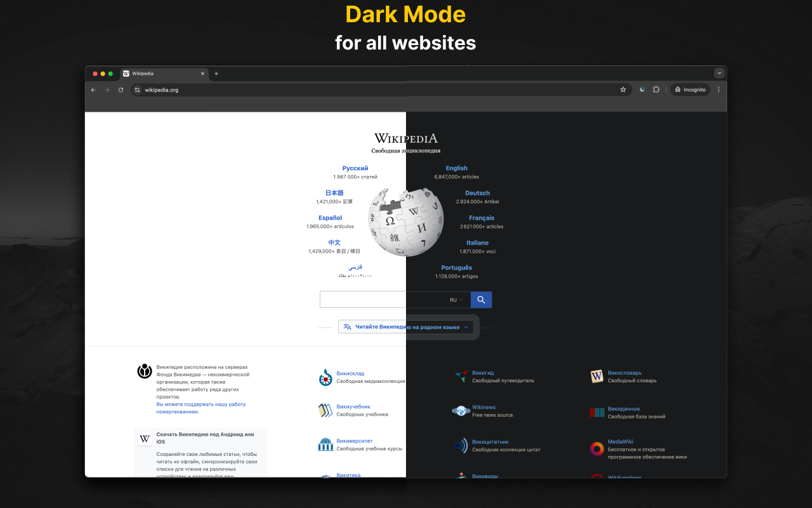Click the Wikipedia puzzle globe logo
This screenshot has width=812, height=508.
pyautogui.click(x=406, y=221)
